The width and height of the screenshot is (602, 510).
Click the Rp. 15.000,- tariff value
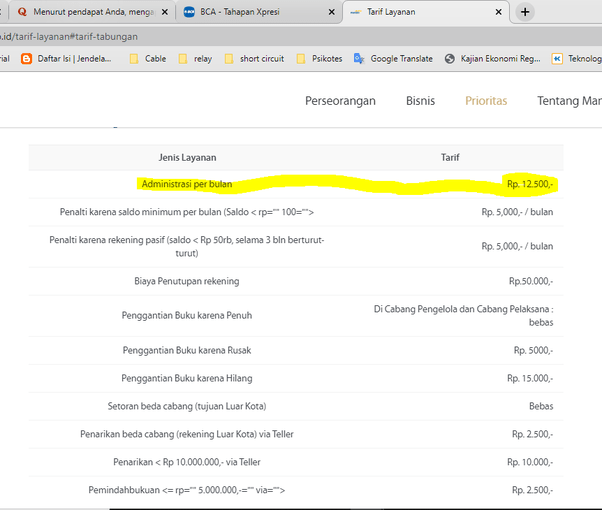point(530,378)
